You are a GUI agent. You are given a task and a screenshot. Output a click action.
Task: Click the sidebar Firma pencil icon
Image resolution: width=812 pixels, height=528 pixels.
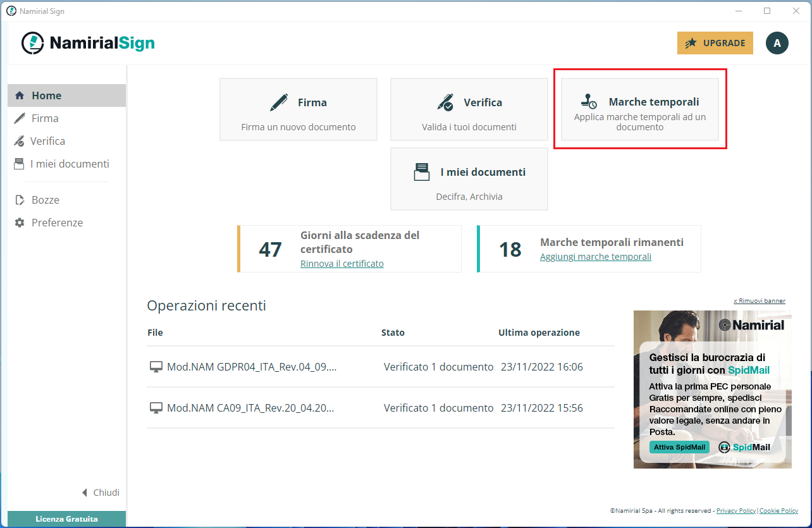point(20,118)
